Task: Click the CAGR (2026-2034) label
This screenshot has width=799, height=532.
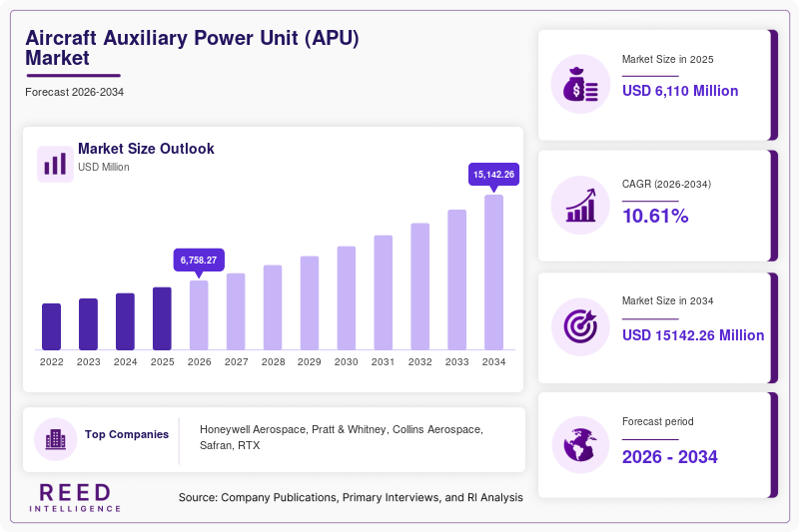Action: (x=666, y=184)
